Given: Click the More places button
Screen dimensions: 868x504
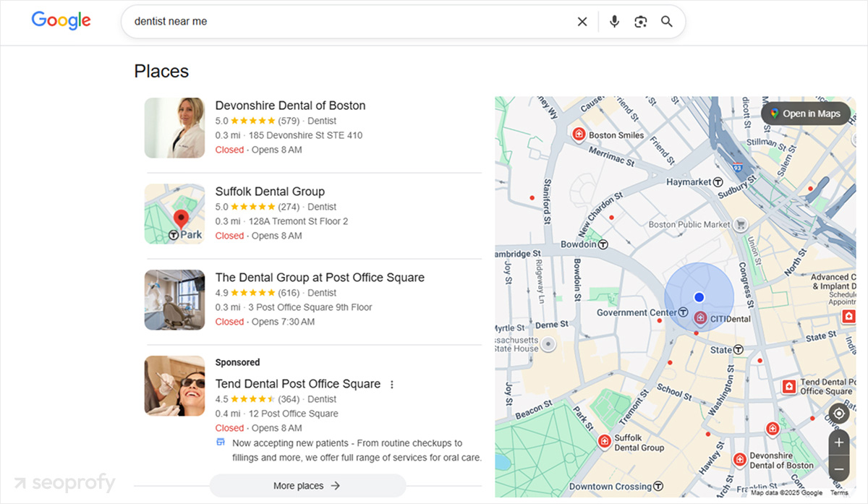Looking at the screenshot, I should point(307,485).
